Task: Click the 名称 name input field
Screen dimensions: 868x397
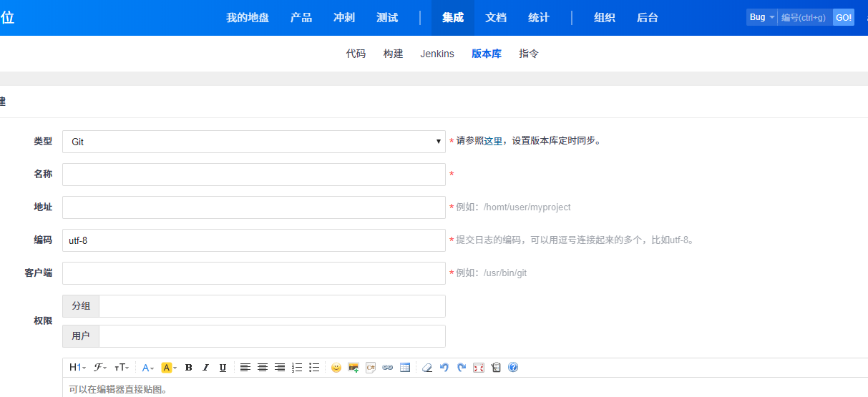Action: pos(253,175)
